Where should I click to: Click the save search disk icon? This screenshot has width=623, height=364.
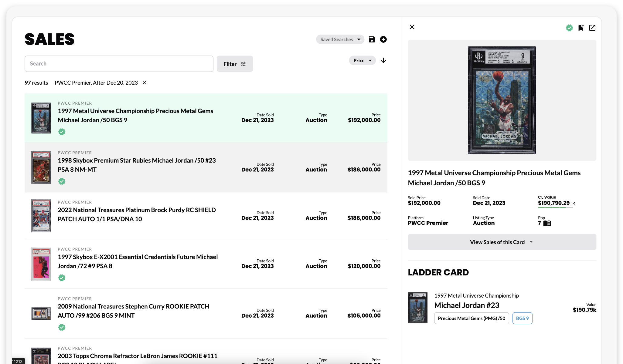[372, 39]
